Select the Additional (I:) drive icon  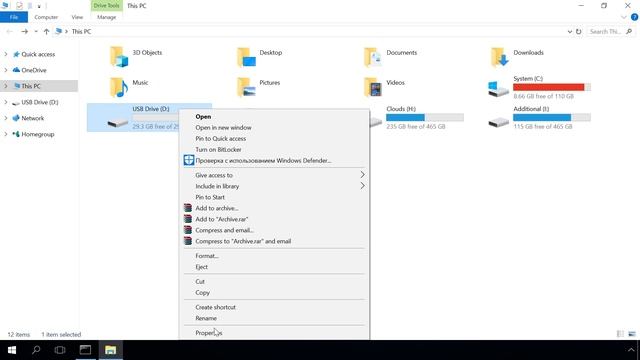pyautogui.click(x=498, y=121)
